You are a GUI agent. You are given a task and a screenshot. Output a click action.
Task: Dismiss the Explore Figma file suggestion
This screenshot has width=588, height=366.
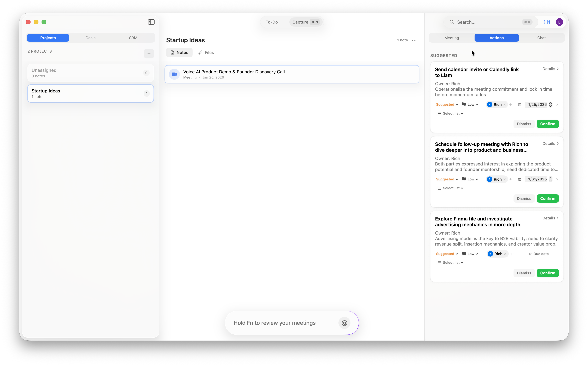tap(524, 273)
